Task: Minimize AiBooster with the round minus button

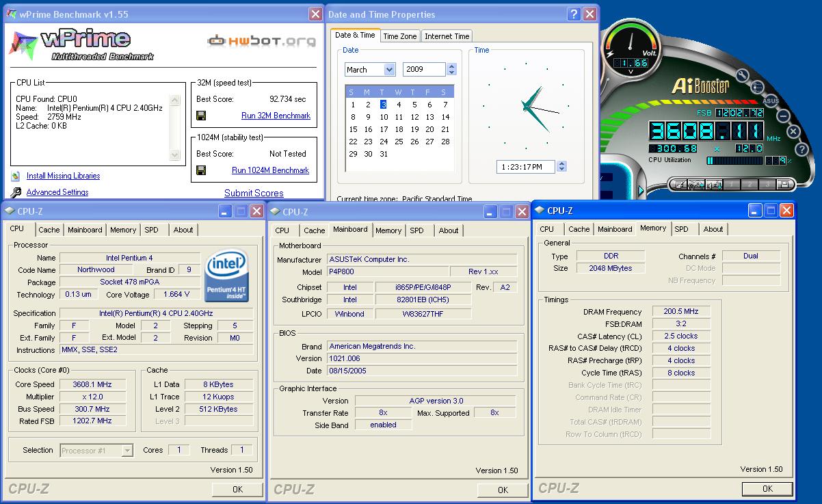Action: (783, 116)
